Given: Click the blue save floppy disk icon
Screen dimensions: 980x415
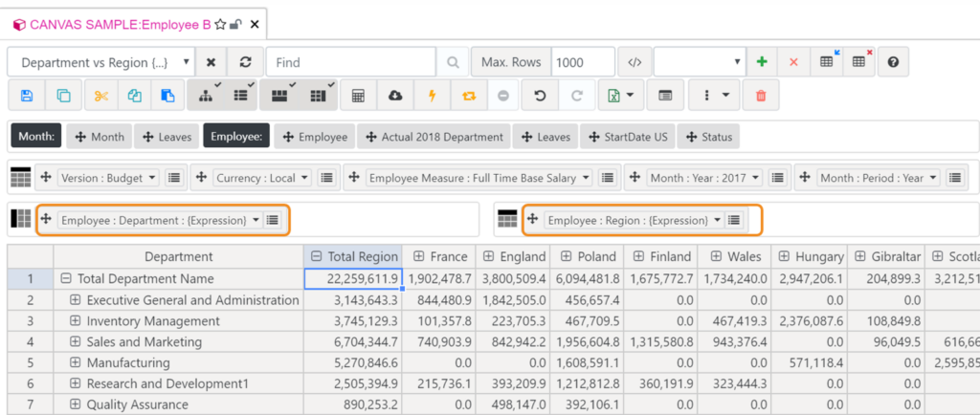Looking at the screenshot, I should point(26,96).
